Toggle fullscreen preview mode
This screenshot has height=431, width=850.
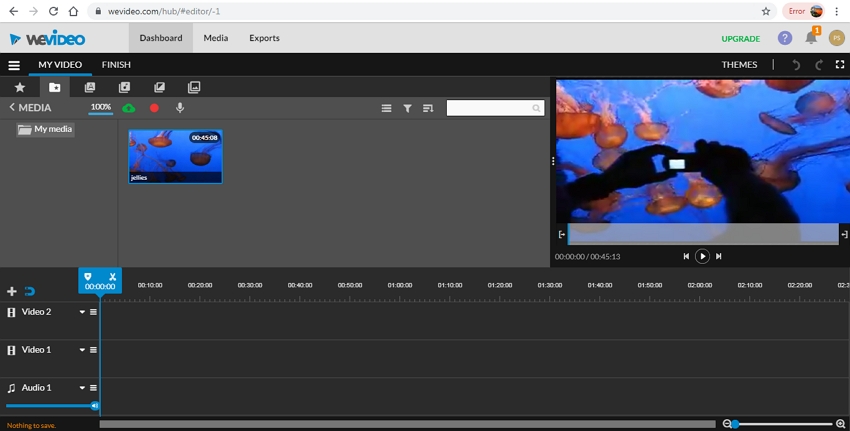[x=840, y=65]
